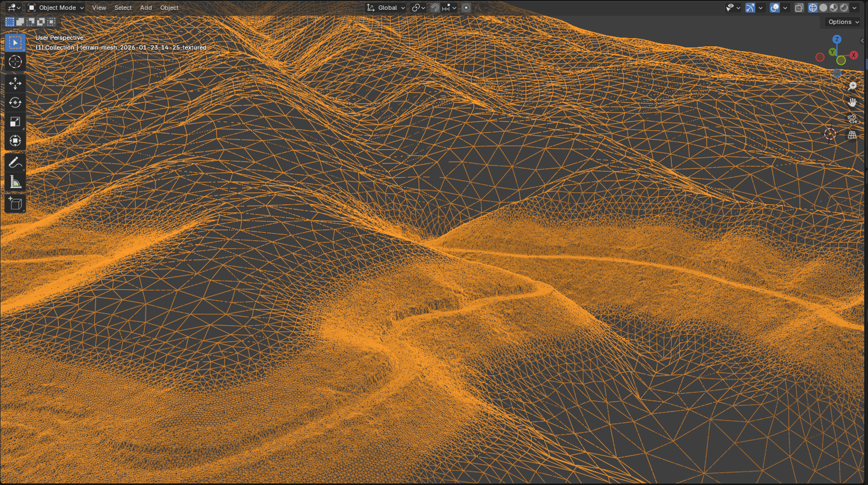Screen dimensions: 868x485
Task: Click the green Y axis gizmo handle
Action: click(833, 52)
